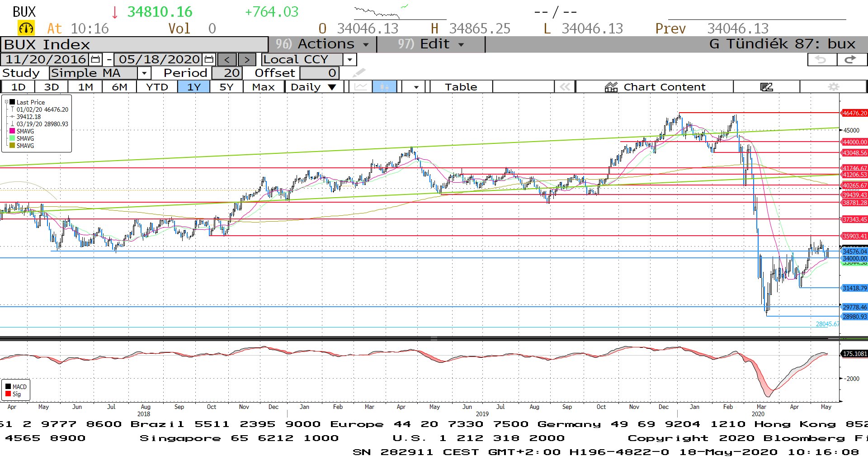Edit the Period value 20 field
Viewport: 868px width, 470px height.
[227, 73]
